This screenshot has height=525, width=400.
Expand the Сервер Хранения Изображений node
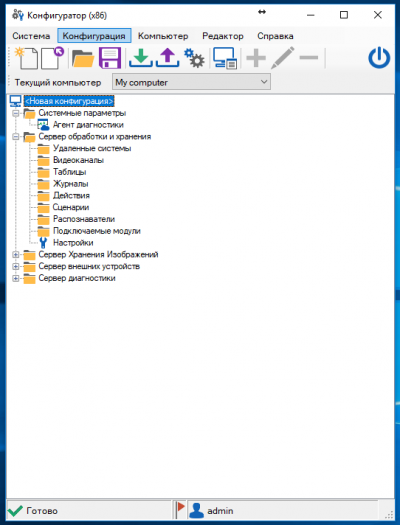click(15, 255)
